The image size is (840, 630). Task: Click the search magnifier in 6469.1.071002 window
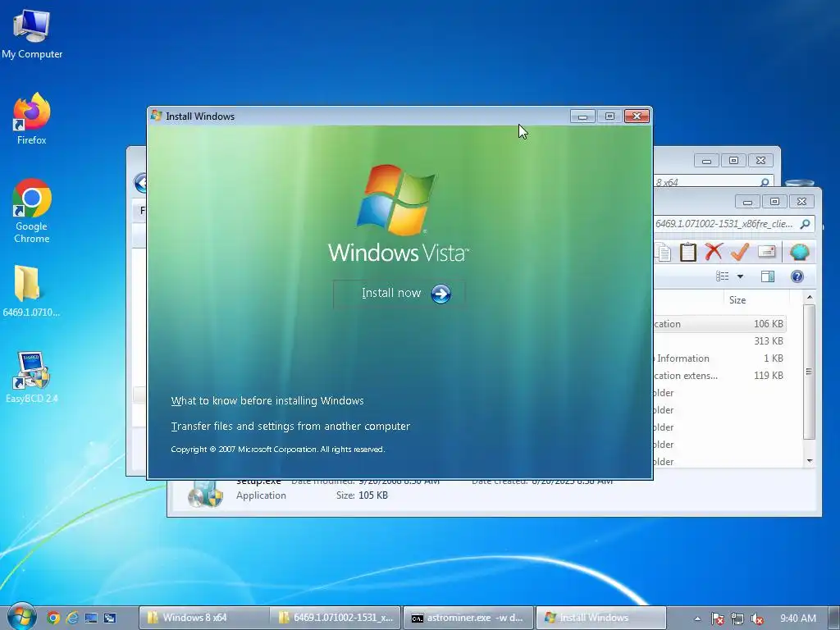(x=805, y=224)
